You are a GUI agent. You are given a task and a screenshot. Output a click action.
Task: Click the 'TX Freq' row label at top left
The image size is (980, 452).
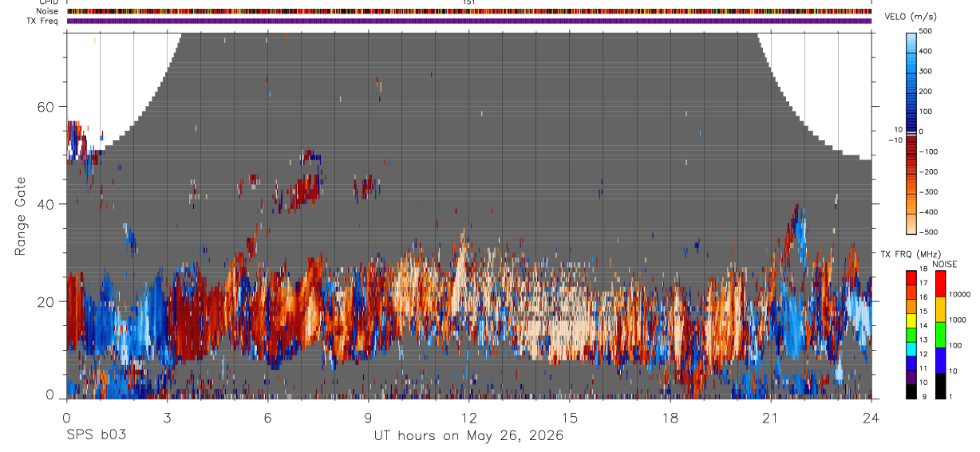click(42, 21)
